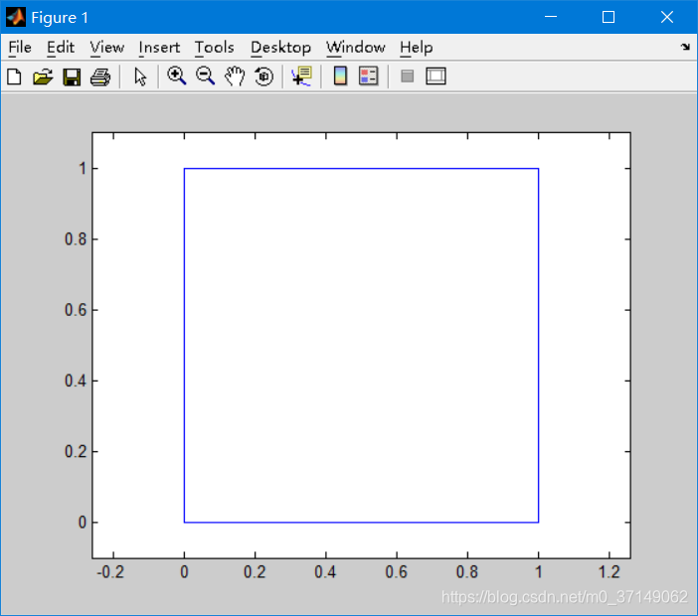Viewport: 698px width, 616px height.
Task: Activate the Zoom Out tool
Action: (205, 77)
